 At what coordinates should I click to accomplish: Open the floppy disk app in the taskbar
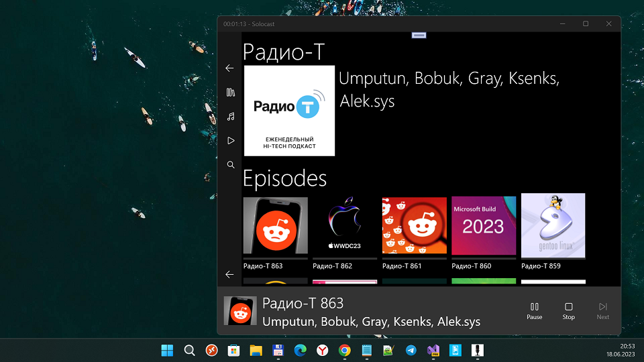click(278, 351)
